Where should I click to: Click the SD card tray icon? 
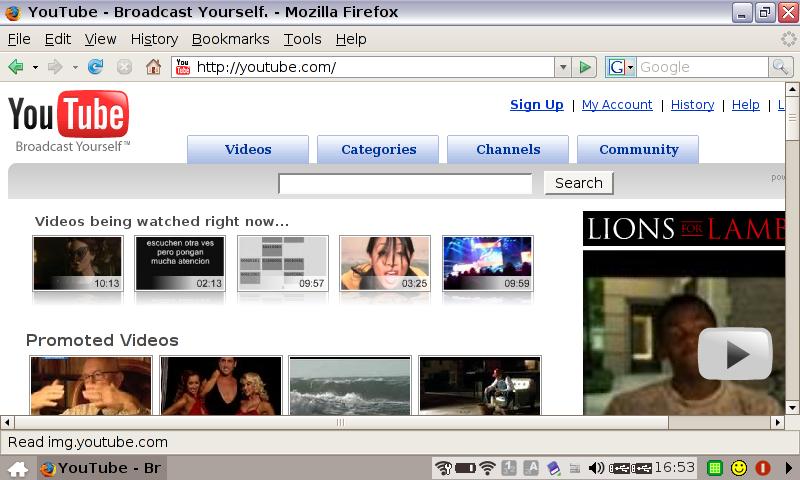point(554,468)
